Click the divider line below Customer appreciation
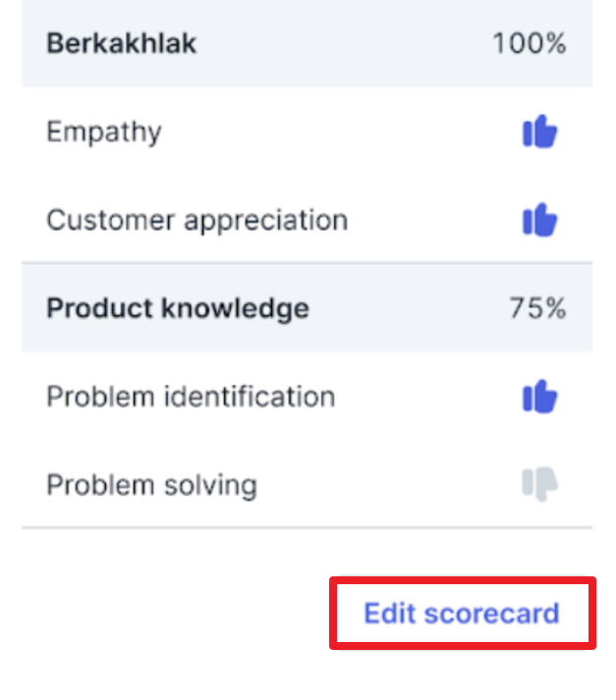This screenshot has width=616, height=700. (x=307, y=263)
